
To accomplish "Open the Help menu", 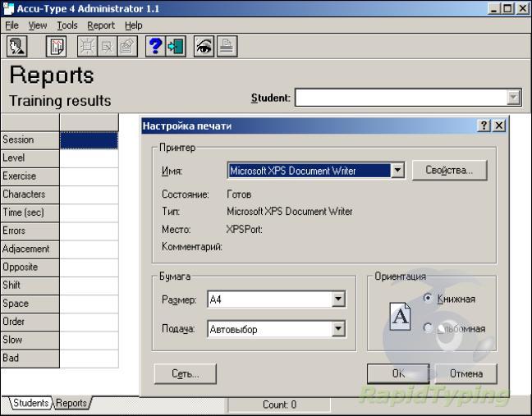I will click(133, 25).
